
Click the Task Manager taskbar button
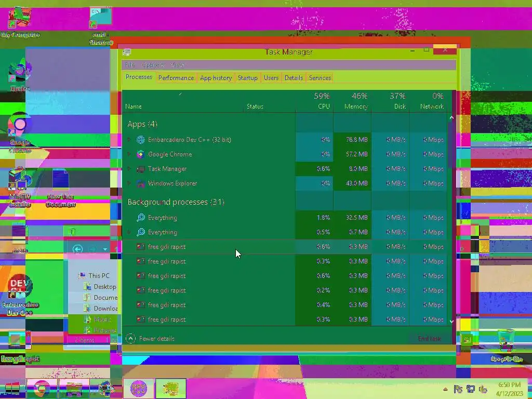pos(171,389)
